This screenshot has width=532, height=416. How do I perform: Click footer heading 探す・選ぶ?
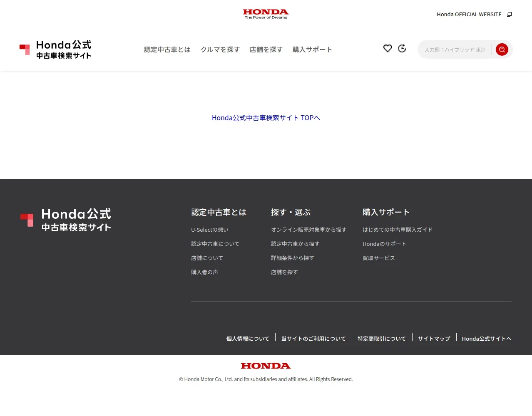[x=291, y=212]
